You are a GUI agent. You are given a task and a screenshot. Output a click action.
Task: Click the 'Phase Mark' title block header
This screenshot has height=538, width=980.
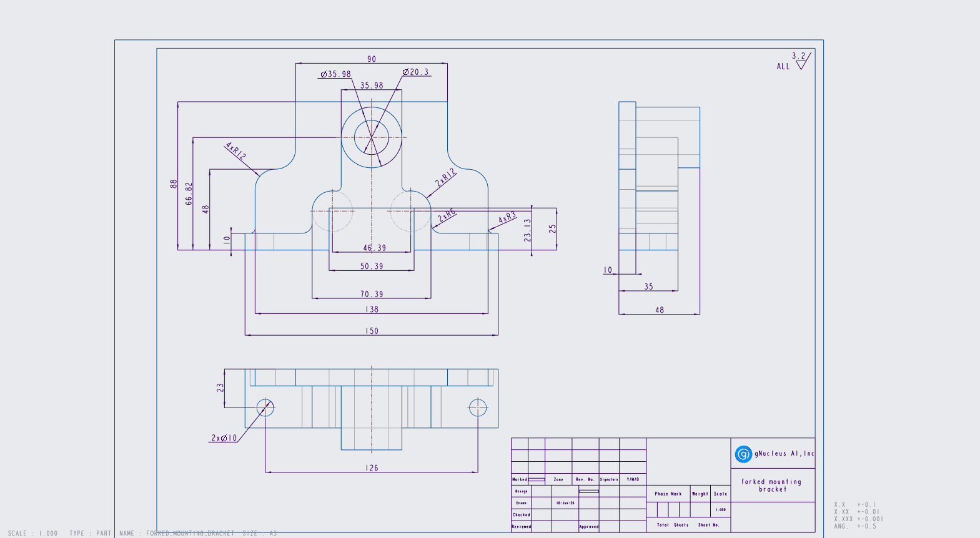(x=668, y=494)
